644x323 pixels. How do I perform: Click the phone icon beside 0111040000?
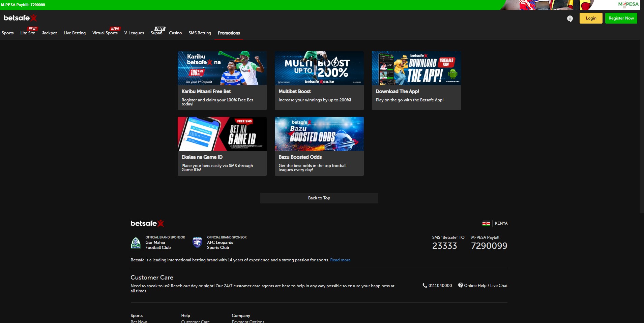[x=425, y=285]
